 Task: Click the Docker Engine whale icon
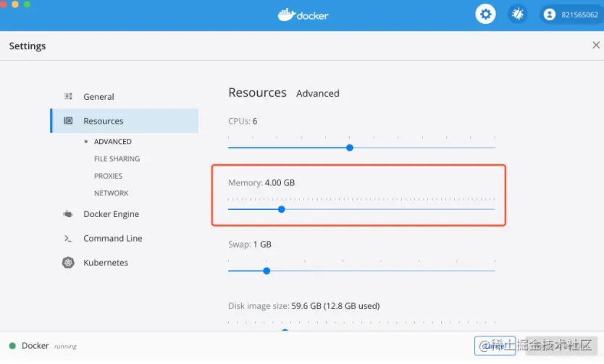pos(68,214)
